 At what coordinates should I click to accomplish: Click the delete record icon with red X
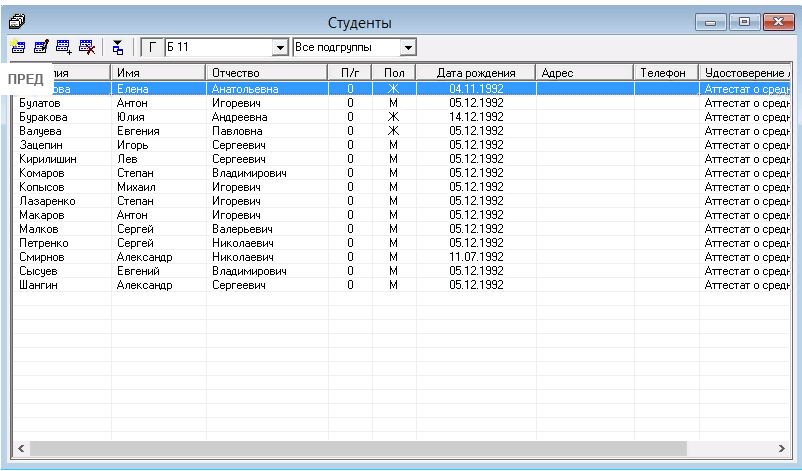[x=87, y=47]
